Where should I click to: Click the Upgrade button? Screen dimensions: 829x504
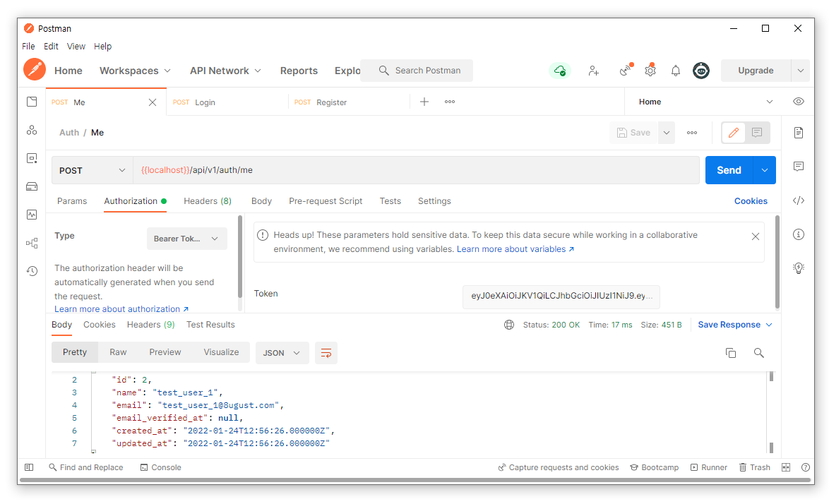tap(756, 71)
